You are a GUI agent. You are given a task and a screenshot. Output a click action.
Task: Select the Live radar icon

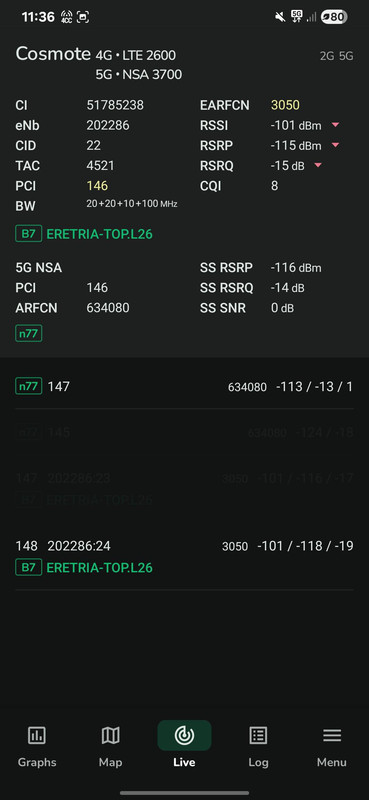184,735
